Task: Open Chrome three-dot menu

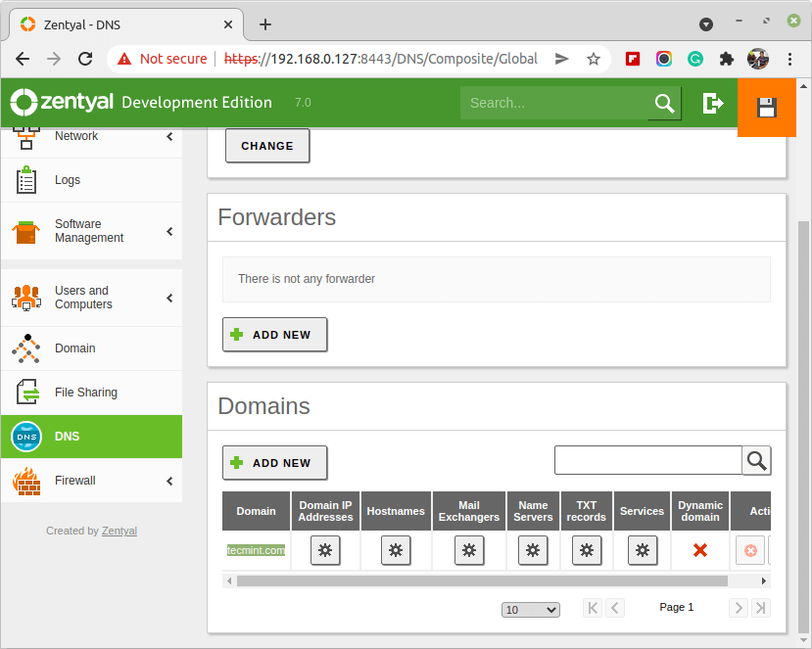Action: click(789, 59)
